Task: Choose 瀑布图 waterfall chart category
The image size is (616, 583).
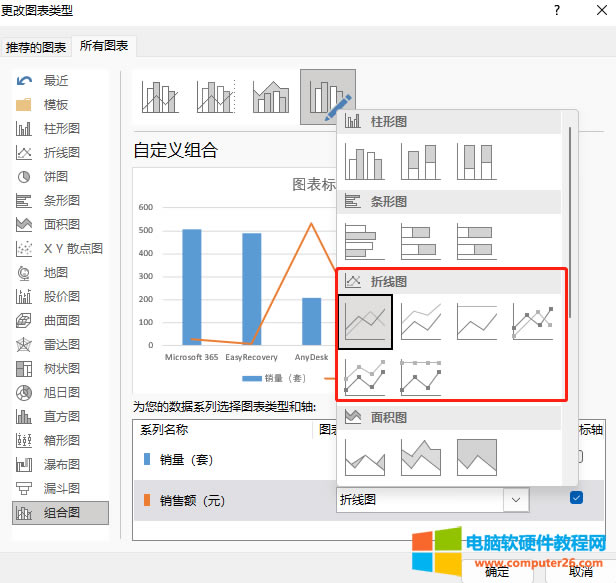Action: pos(61,465)
